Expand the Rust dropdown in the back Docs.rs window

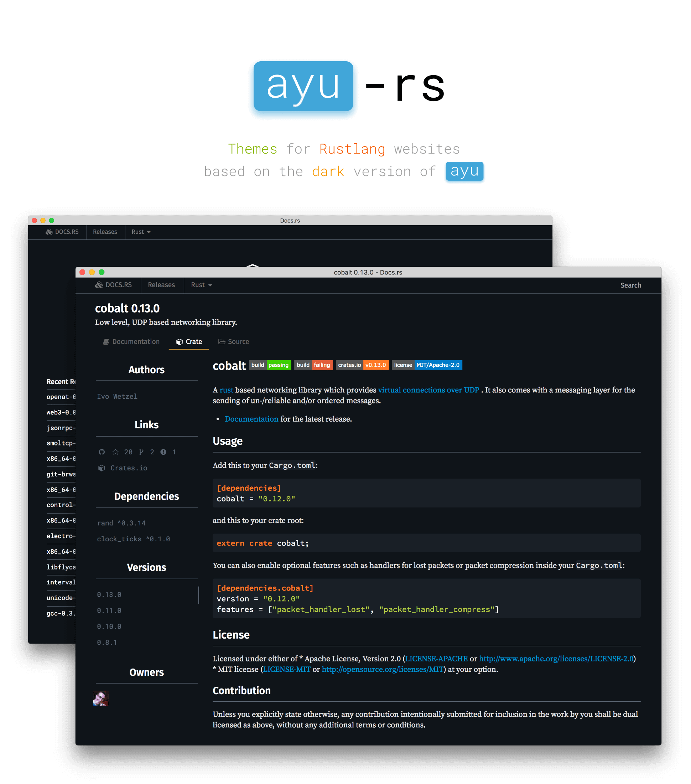tap(141, 232)
